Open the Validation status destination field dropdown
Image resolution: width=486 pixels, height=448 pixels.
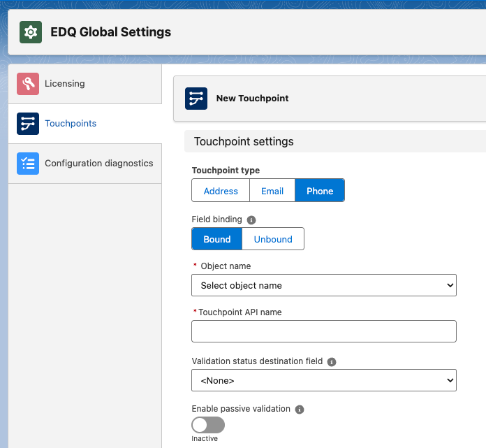pyautogui.click(x=323, y=381)
